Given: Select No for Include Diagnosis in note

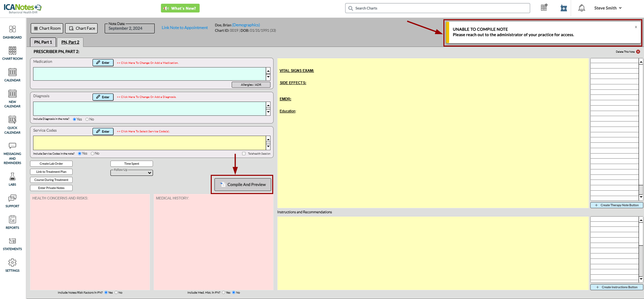Looking at the screenshot, I should (87, 119).
